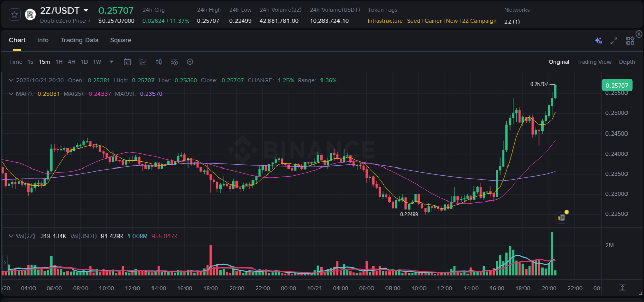This screenshot has height=302, width=644.
Task: Click the screenshot icon on the chart
Action: [x=561, y=217]
